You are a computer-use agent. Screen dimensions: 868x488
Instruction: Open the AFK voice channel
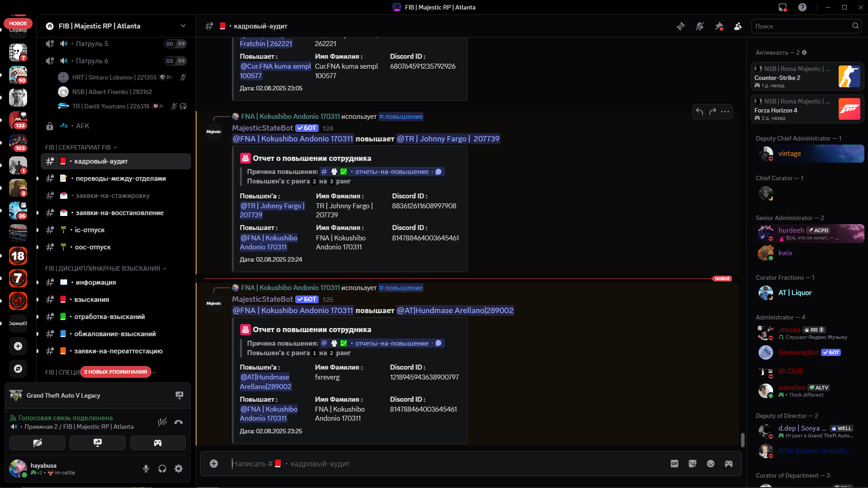click(x=116, y=126)
